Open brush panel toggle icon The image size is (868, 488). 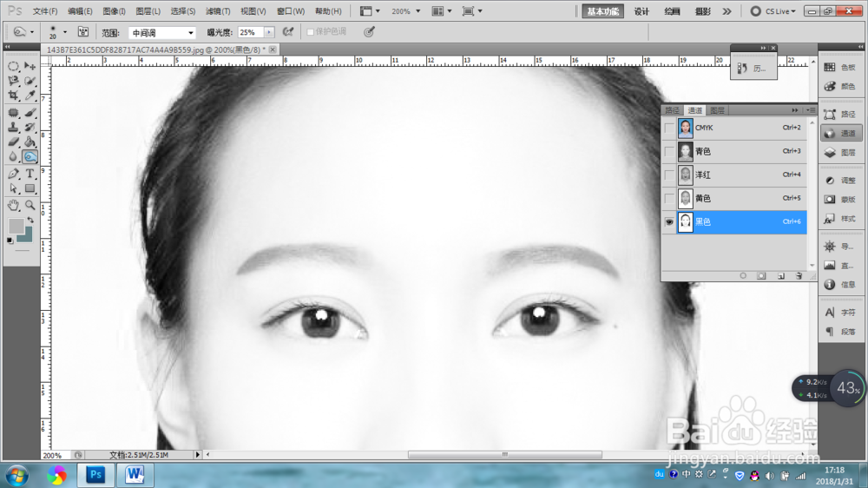click(x=83, y=32)
